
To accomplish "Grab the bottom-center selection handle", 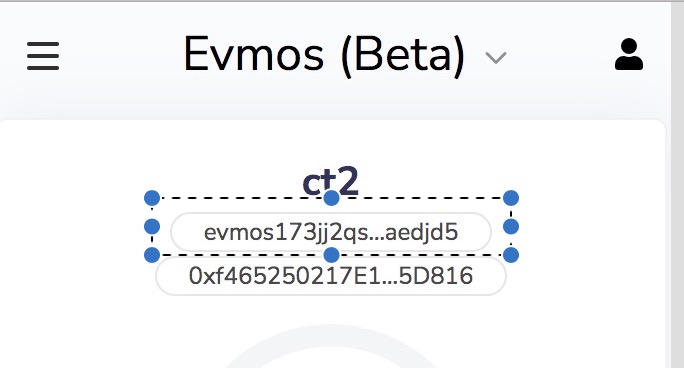I will coord(332,255).
